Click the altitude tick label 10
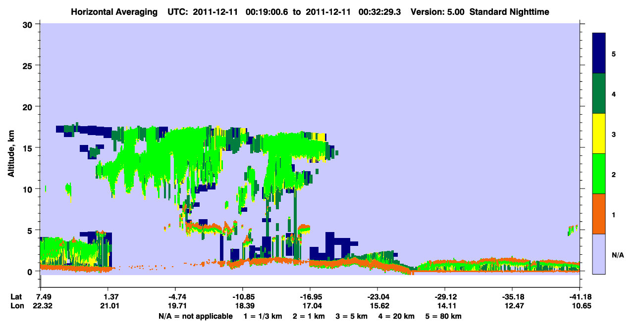Image resolution: width=644 pixels, height=330 pixels. click(x=29, y=189)
